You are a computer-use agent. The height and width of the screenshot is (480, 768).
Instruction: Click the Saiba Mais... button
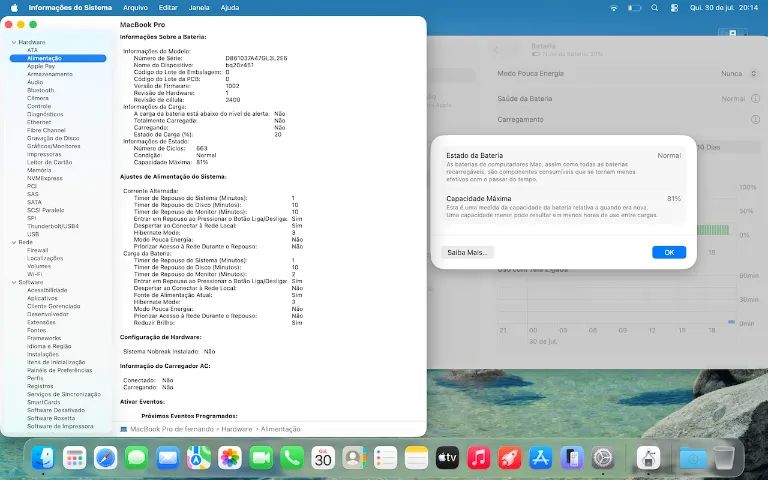point(467,252)
